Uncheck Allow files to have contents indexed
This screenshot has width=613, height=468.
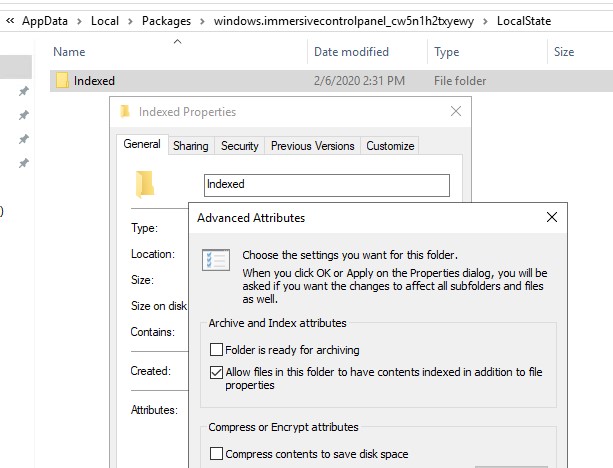coord(217,372)
